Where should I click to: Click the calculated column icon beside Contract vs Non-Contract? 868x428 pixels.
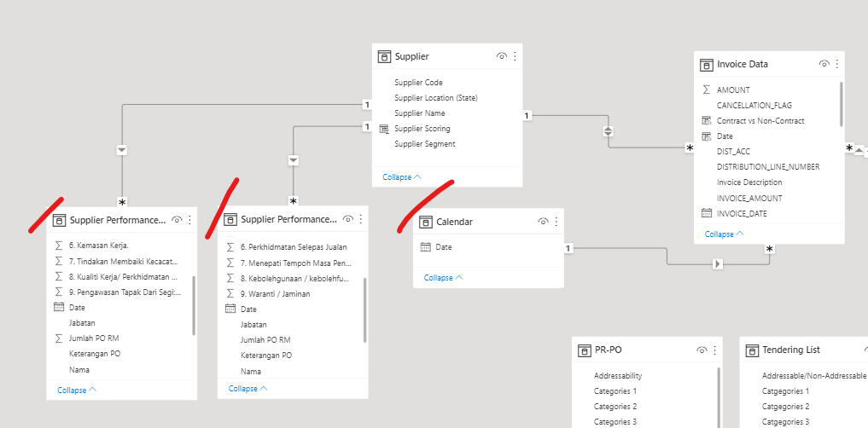tap(707, 120)
